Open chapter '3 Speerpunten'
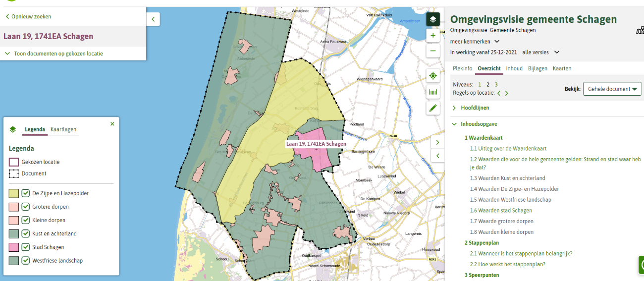Screen dimensions: 644x281 coord(482,275)
